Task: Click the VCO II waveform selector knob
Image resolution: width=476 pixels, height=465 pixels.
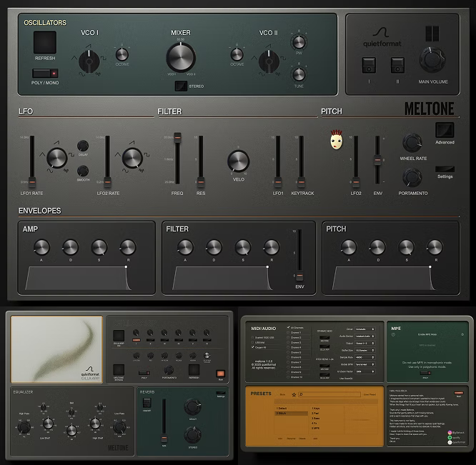Action: (x=269, y=61)
